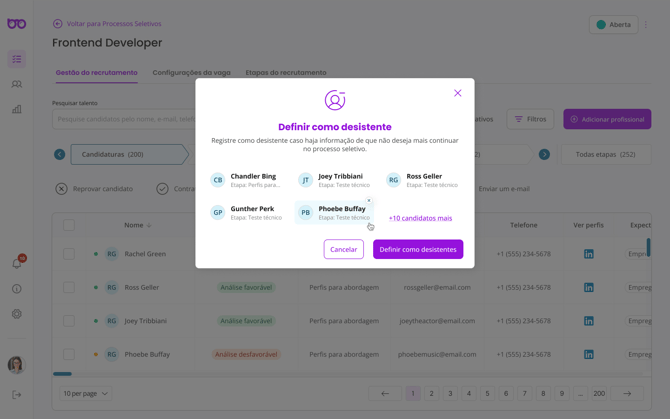Open the bar chart reports icon
The height and width of the screenshot is (419, 670).
click(x=17, y=109)
